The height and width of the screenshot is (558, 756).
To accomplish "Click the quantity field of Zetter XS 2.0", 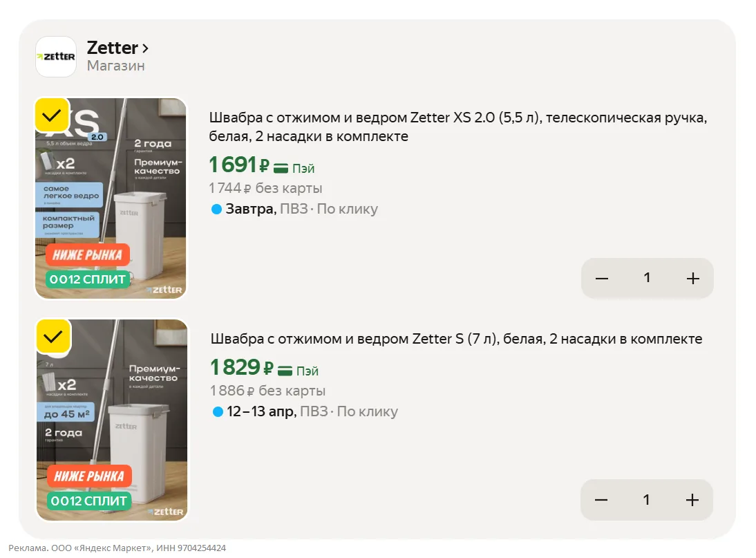I will 647,278.
